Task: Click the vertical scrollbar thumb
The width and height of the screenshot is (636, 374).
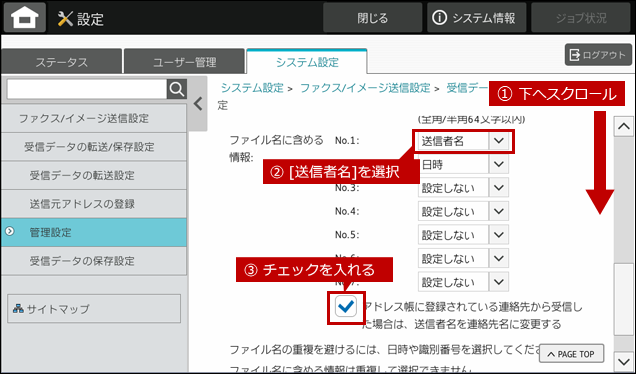Action: pyautogui.click(x=623, y=299)
